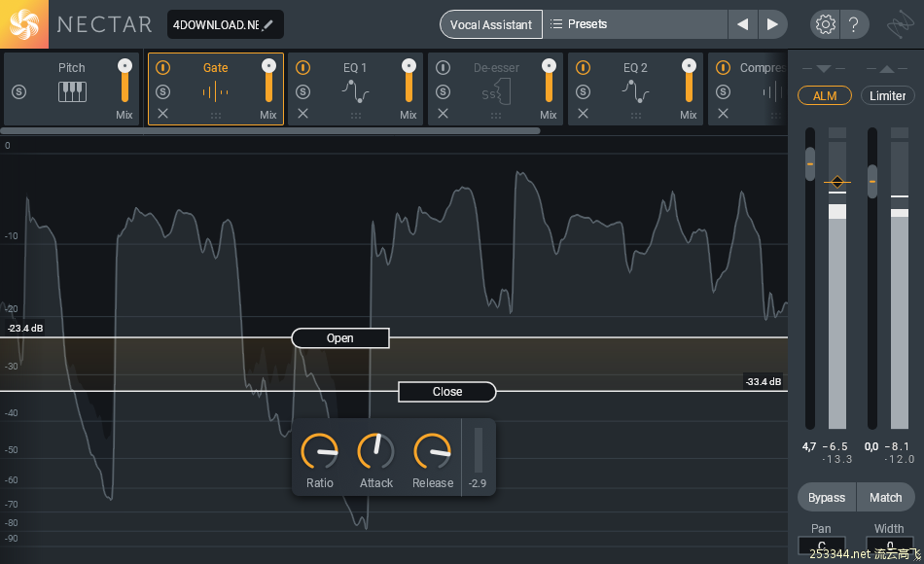Open settings gear options
The image size is (924, 564).
(x=825, y=24)
